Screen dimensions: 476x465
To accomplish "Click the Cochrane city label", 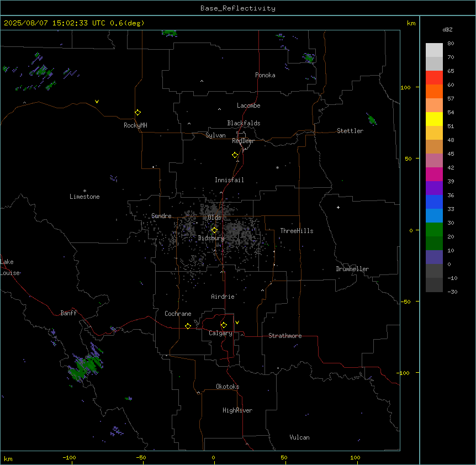I will point(178,314).
